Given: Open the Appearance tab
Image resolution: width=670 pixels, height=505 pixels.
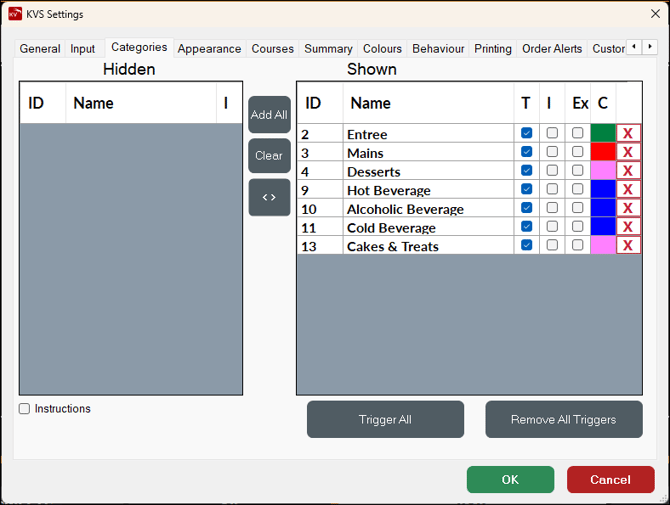Looking at the screenshot, I should (209, 49).
